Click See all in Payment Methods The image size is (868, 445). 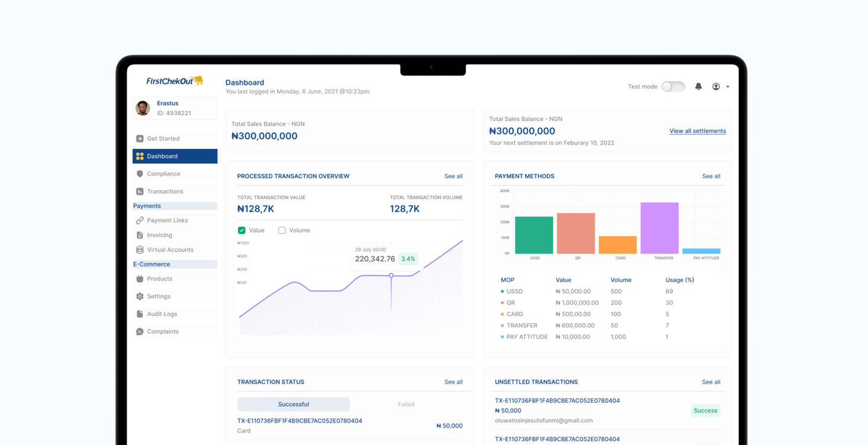(x=711, y=176)
